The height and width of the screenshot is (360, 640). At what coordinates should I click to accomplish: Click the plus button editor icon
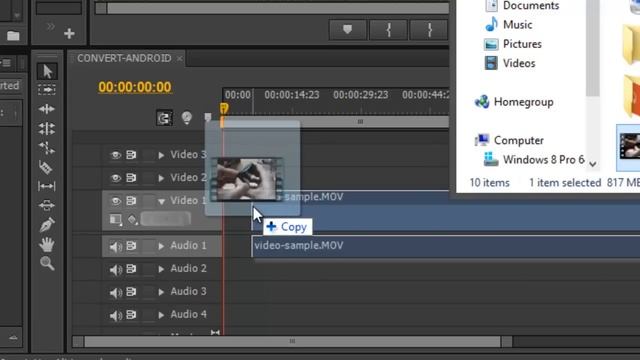tap(69, 33)
